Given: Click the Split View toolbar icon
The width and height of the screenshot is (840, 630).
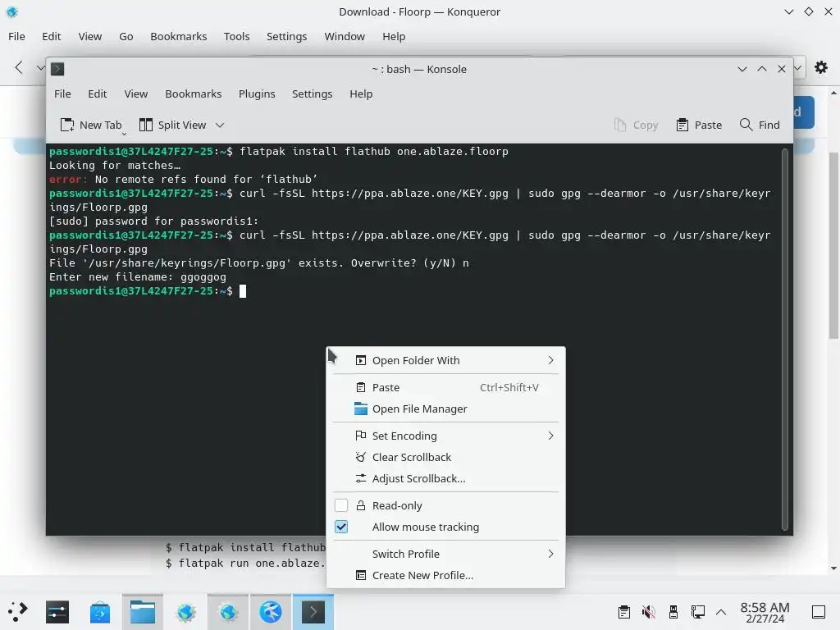Looking at the screenshot, I should (146, 125).
